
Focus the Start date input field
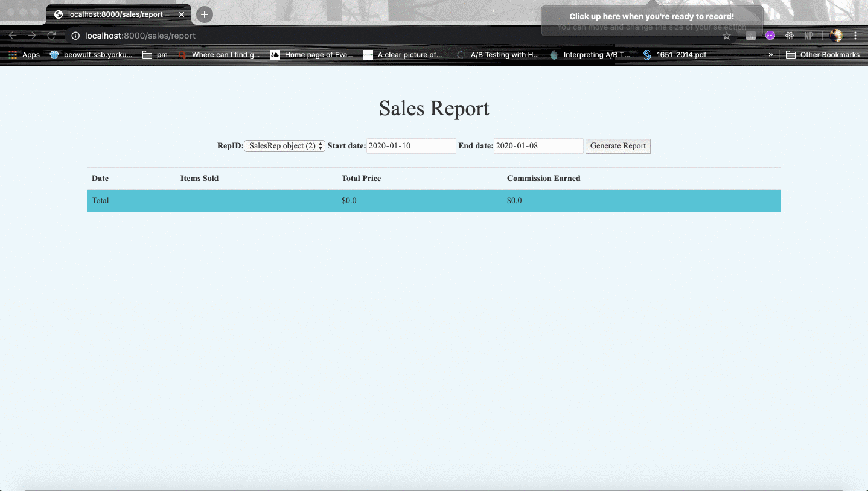click(x=411, y=146)
